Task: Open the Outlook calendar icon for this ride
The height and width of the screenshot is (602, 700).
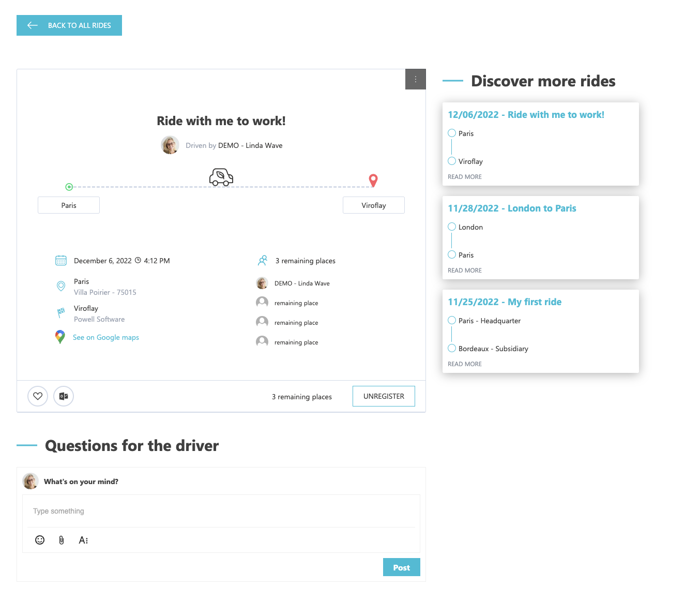Action: [x=63, y=396]
